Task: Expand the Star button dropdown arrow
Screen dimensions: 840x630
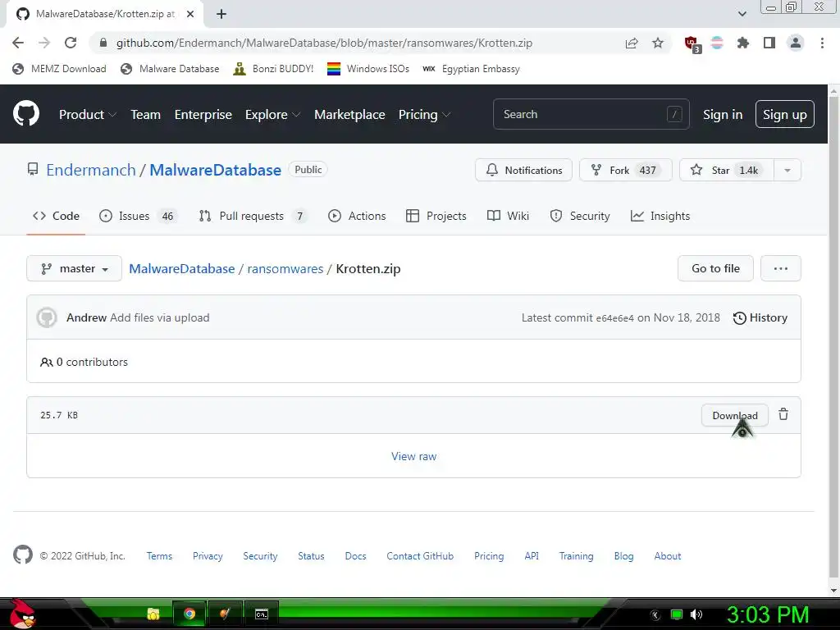Action: (x=787, y=171)
